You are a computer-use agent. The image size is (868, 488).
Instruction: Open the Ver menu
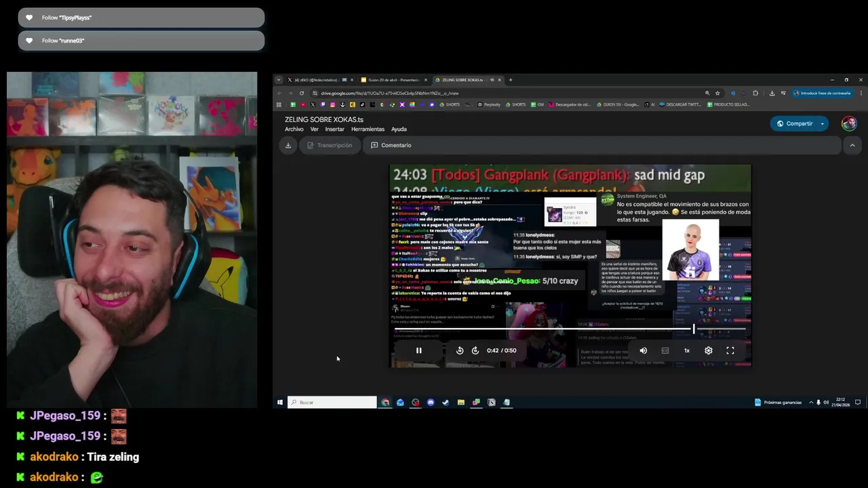tap(315, 129)
